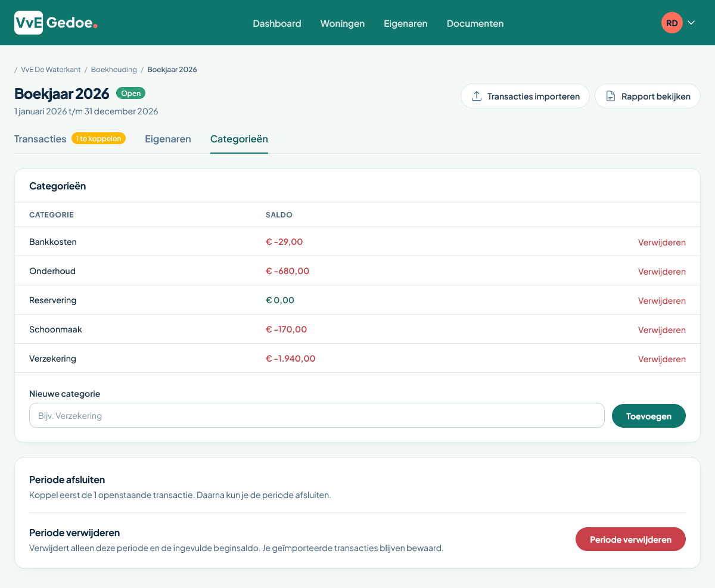Click the Reservering category name

pos(53,300)
